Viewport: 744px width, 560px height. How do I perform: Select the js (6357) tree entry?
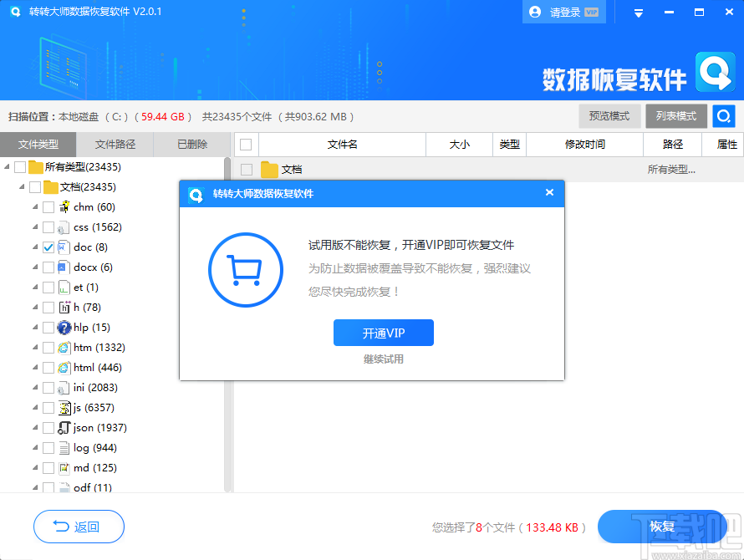point(94,408)
